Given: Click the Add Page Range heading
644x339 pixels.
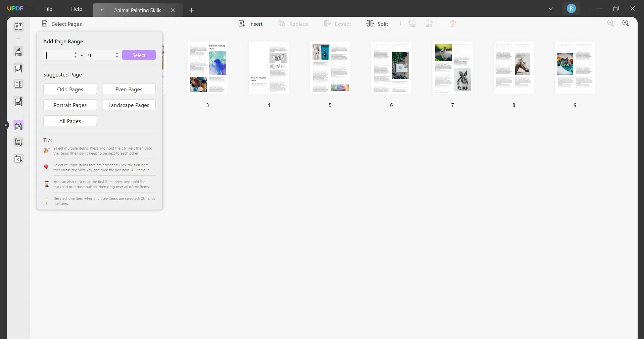Looking at the screenshot, I should pos(63,41).
